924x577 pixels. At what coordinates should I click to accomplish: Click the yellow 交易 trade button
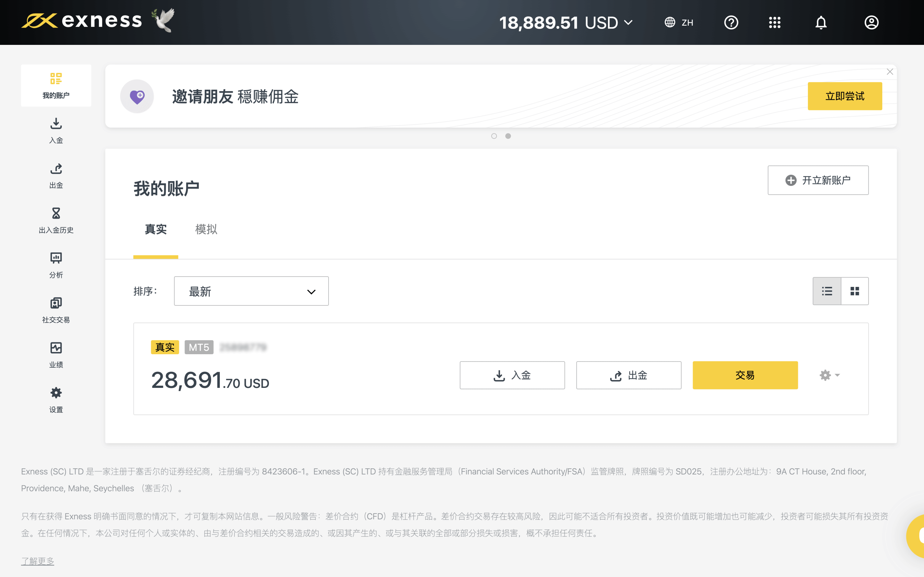click(x=745, y=375)
